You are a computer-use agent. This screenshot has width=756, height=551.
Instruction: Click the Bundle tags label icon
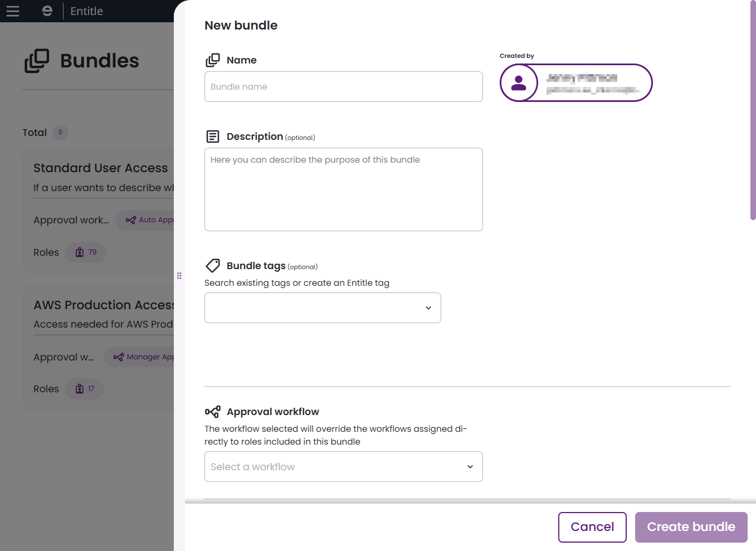click(x=213, y=266)
